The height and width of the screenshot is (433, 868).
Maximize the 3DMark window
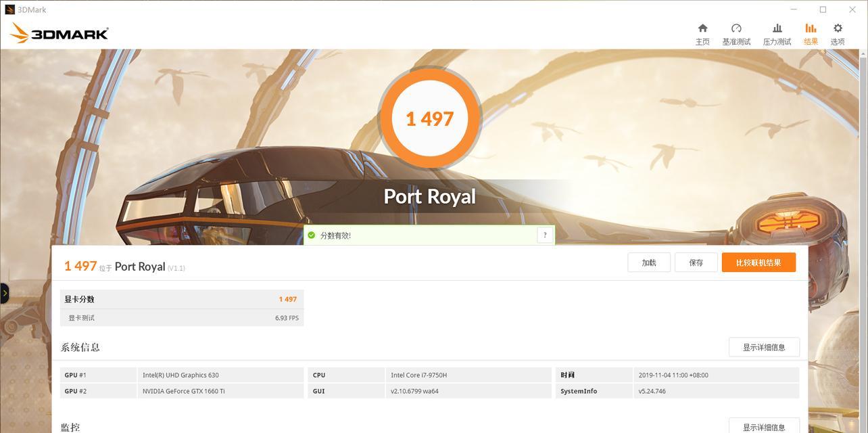tap(823, 9)
